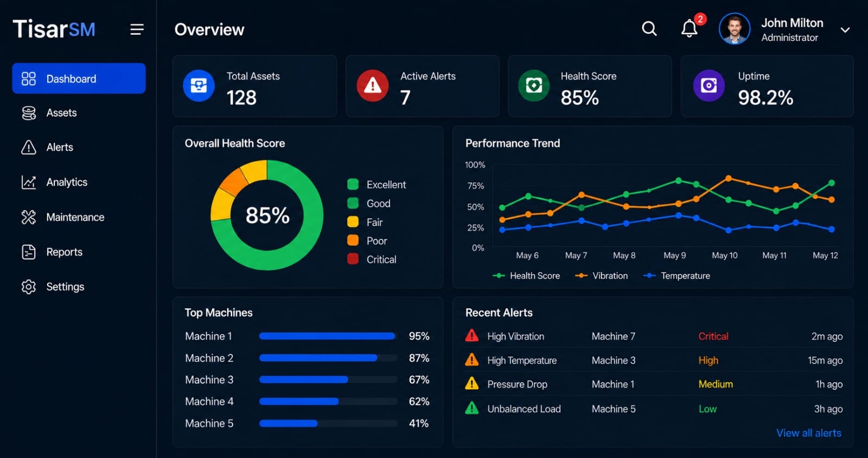Viewport: 868px width, 458px height.
Task: Toggle the hamburger sidebar menu icon
Action: tap(137, 29)
